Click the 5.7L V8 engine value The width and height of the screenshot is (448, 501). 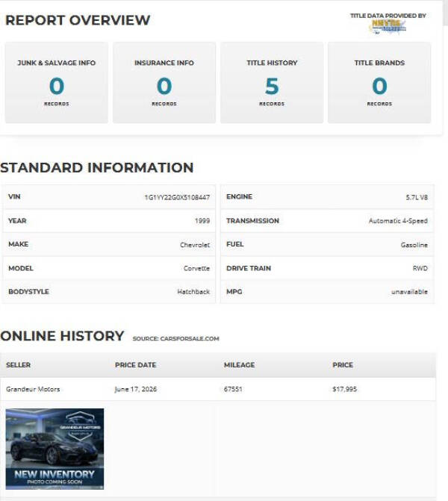click(x=417, y=197)
